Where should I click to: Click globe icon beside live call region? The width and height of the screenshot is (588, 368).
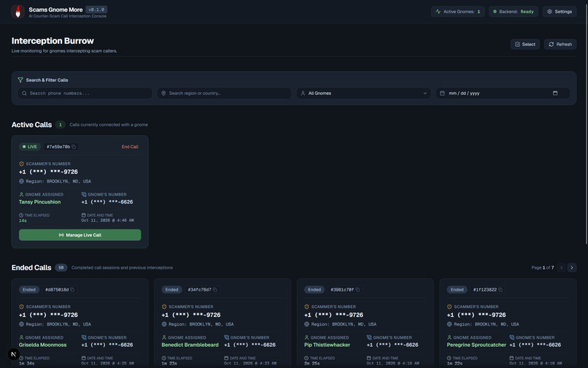[x=21, y=181]
